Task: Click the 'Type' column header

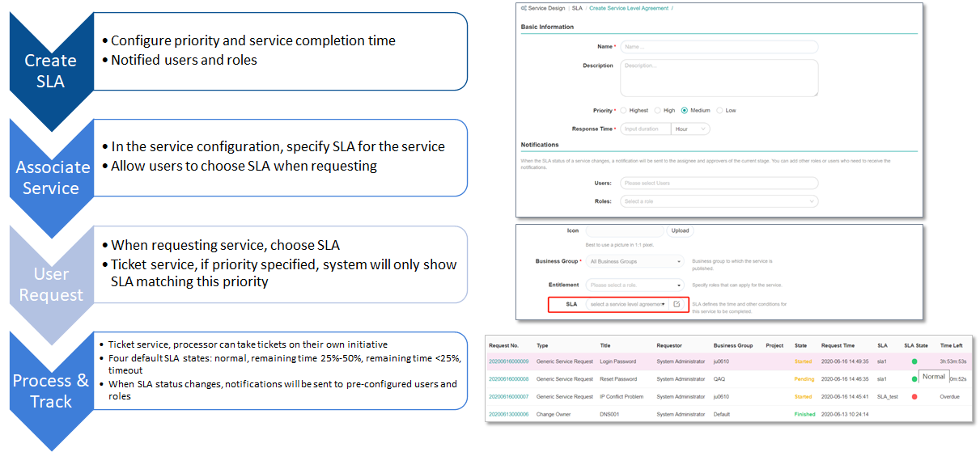Action: 543,345
